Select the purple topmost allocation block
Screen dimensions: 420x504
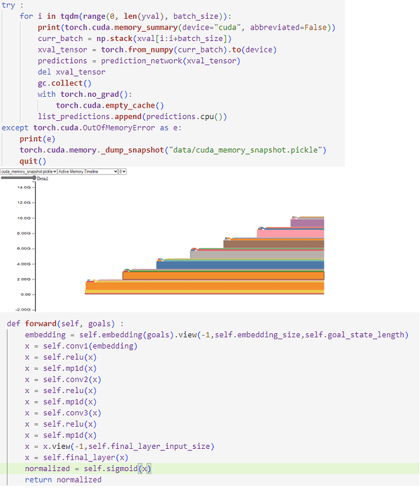coord(307,222)
